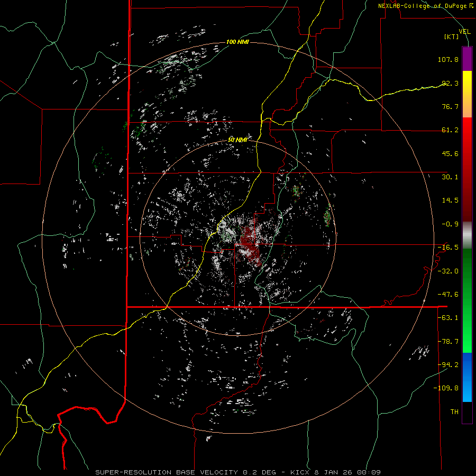Click the purple segment of velocity color bar
The image size is (476, 476).
(x=467, y=59)
